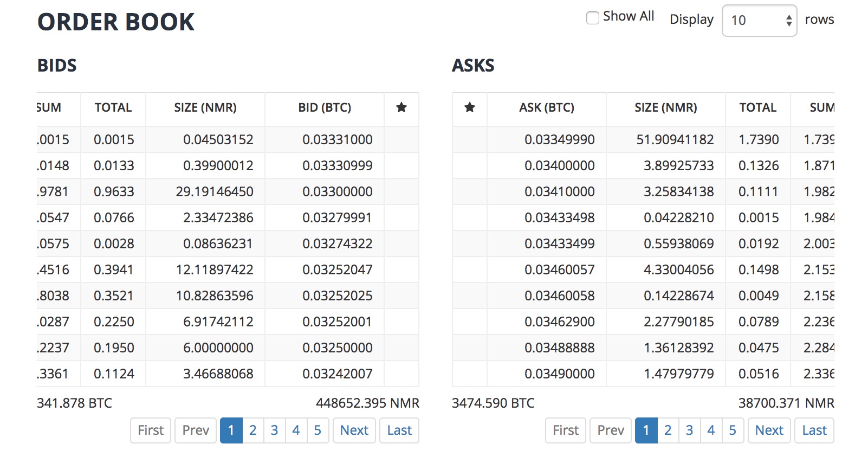The image size is (868, 476).
Task: Click First in Asks pagination
Action: pos(566,430)
